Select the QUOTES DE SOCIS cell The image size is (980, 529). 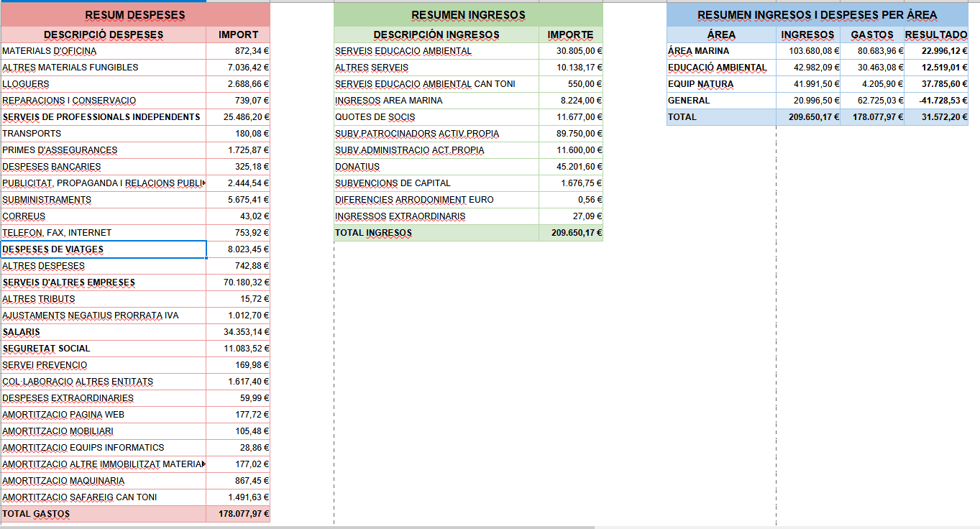coord(436,117)
